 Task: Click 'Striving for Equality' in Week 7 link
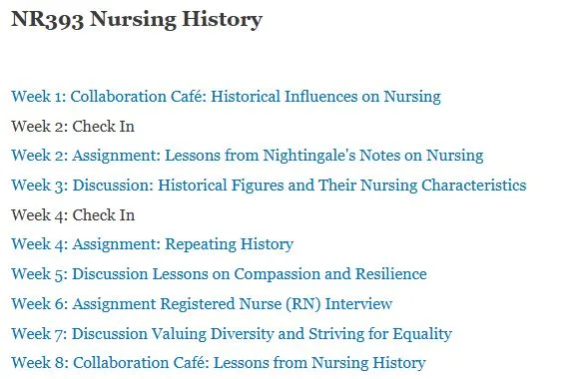pyautogui.click(x=380, y=334)
